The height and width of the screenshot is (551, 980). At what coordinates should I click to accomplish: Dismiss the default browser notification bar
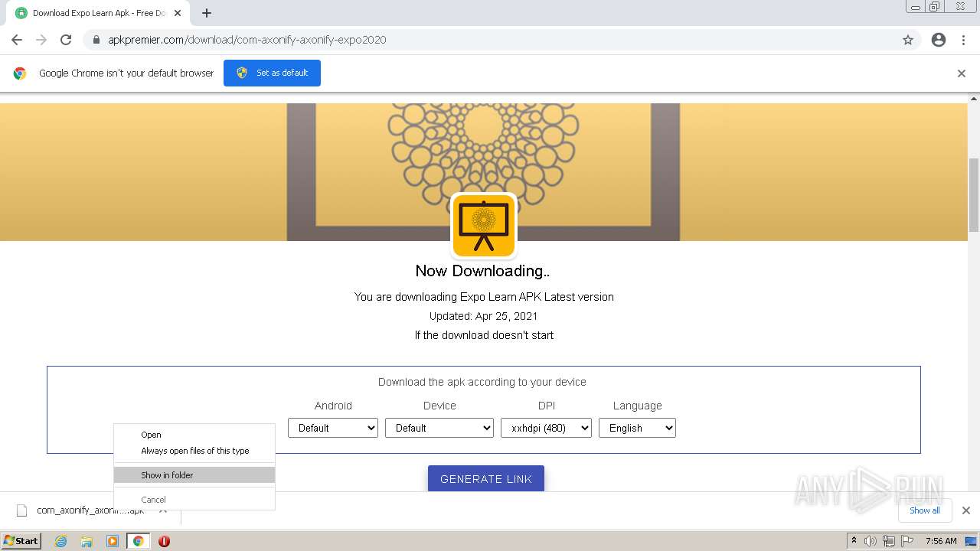962,73
